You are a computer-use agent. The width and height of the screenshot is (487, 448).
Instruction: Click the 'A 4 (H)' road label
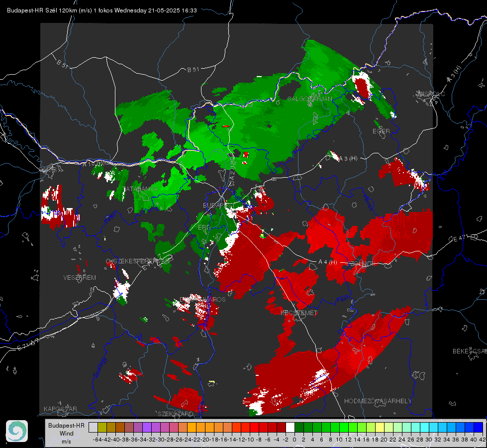(x=328, y=262)
